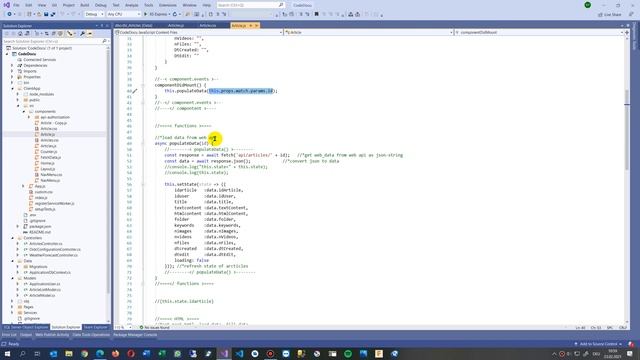Expand the Properties node
Screen dimensions: 640x360
12,77
